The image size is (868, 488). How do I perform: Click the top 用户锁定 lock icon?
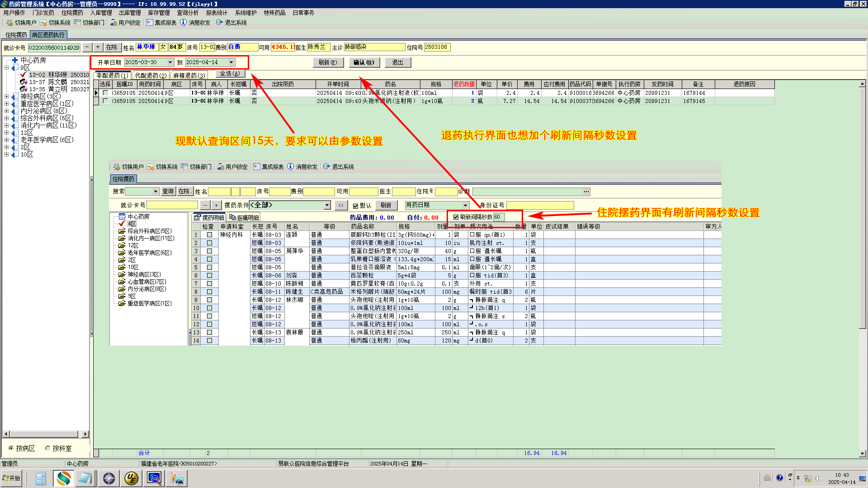(113, 23)
